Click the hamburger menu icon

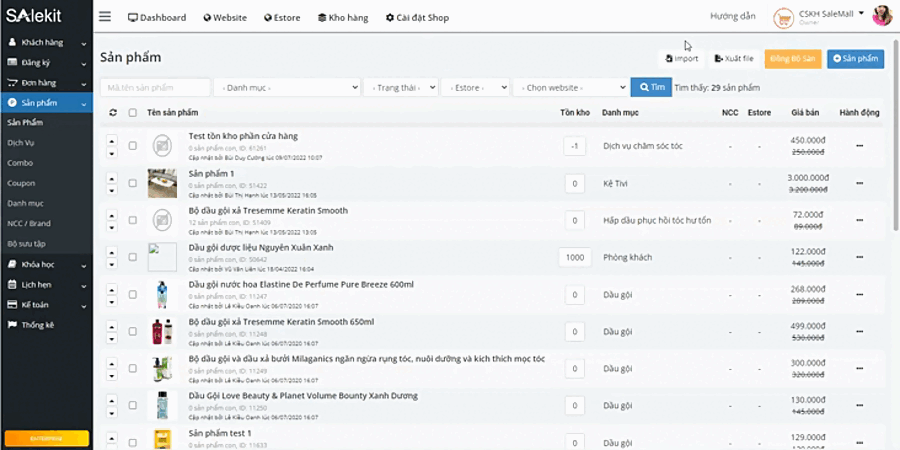105,17
